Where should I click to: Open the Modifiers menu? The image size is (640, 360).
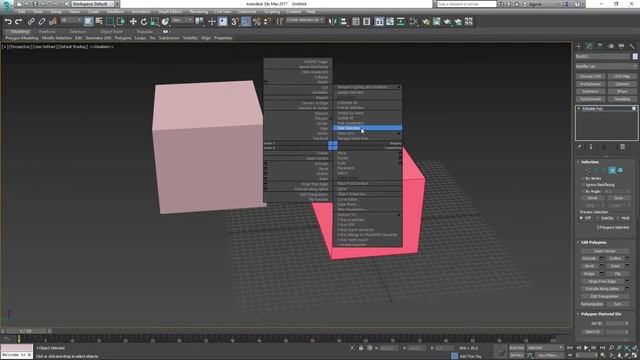pyautogui.click(x=115, y=12)
